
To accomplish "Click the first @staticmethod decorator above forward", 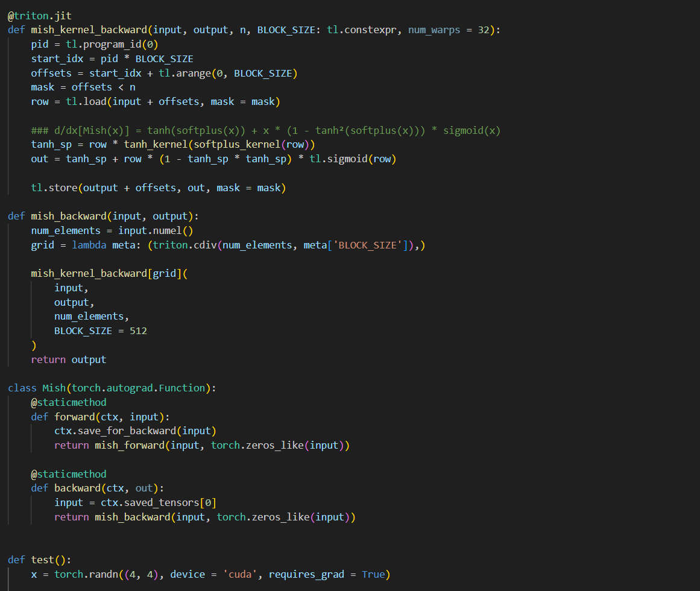I will [x=69, y=402].
